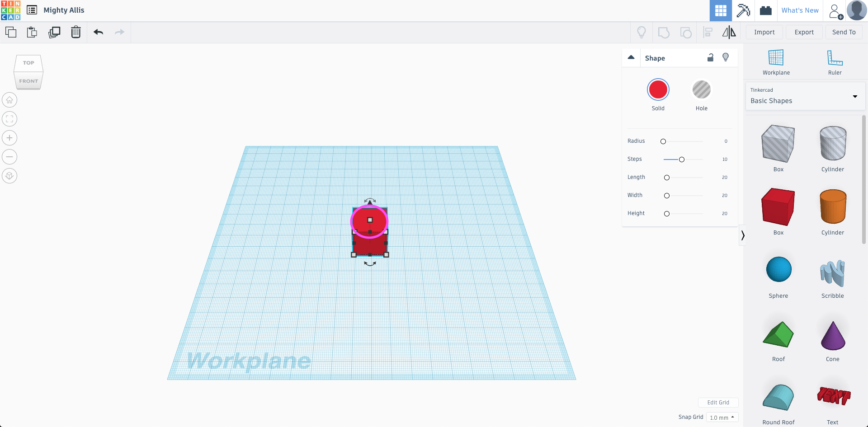Collapse the Shape properties panel
Screen dimensions: 868x427
631,57
